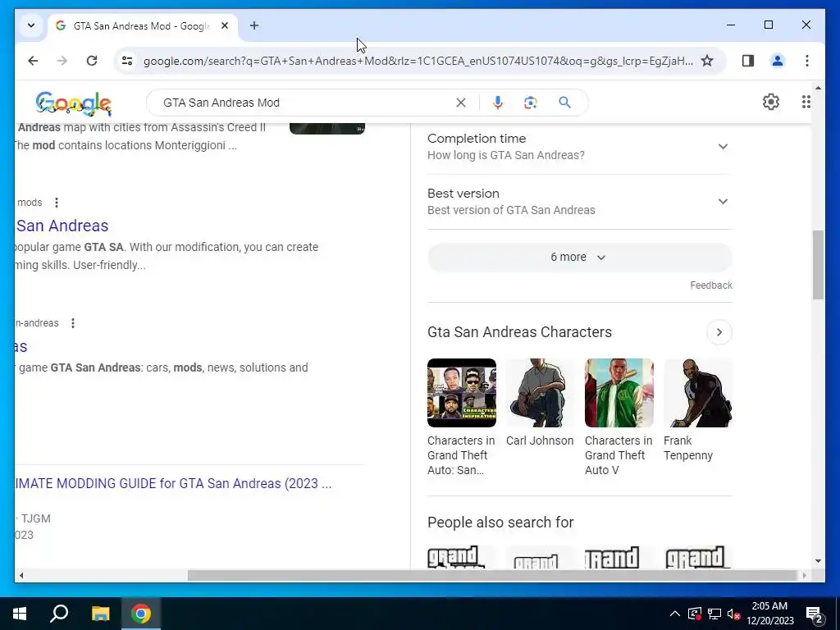Click the address bar URL

pos(418,61)
